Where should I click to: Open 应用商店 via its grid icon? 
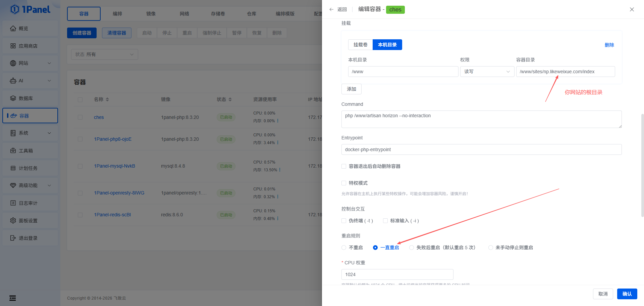click(x=13, y=46)
